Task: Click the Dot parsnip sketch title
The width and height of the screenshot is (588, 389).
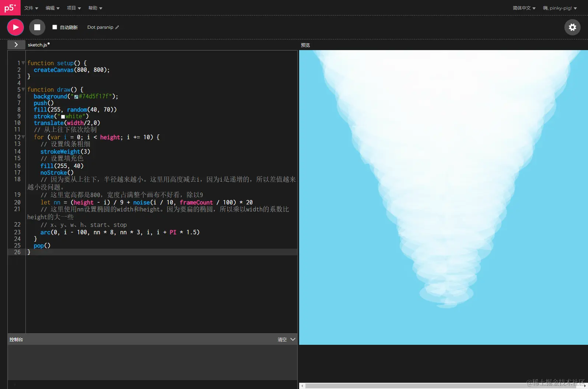Action: point(100,27)
